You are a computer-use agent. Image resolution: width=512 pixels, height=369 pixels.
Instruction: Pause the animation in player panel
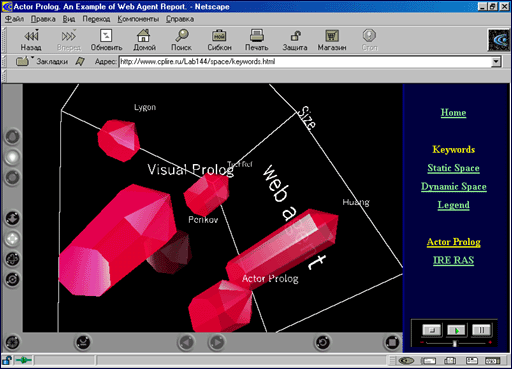pyautogui.click(x=481, y=330)
